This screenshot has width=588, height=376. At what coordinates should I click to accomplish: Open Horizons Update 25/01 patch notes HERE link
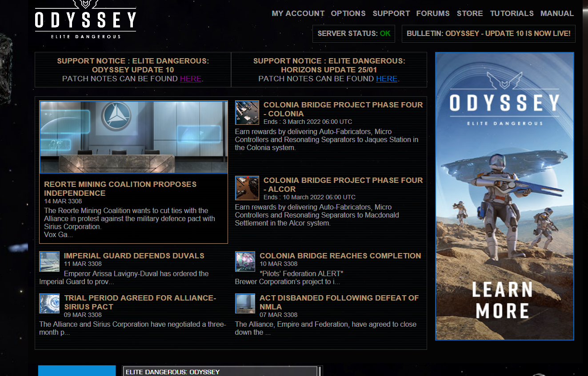(387, 79)
